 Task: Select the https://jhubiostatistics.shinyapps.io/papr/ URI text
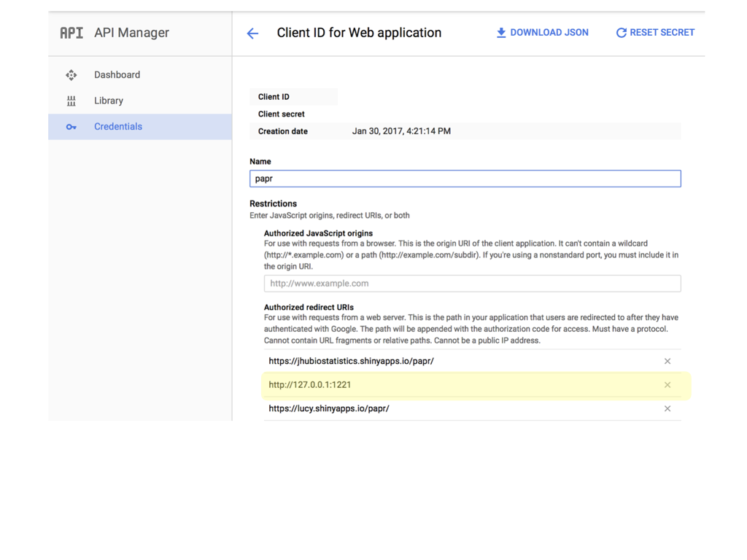(x=351, y=361)
